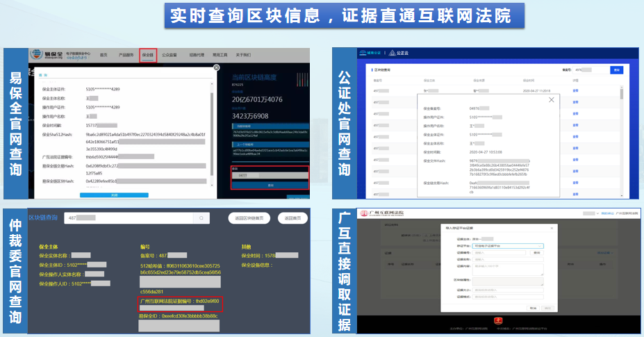Click the value 20亿6701万4076
Screen dimensions: 644x337
257,99
